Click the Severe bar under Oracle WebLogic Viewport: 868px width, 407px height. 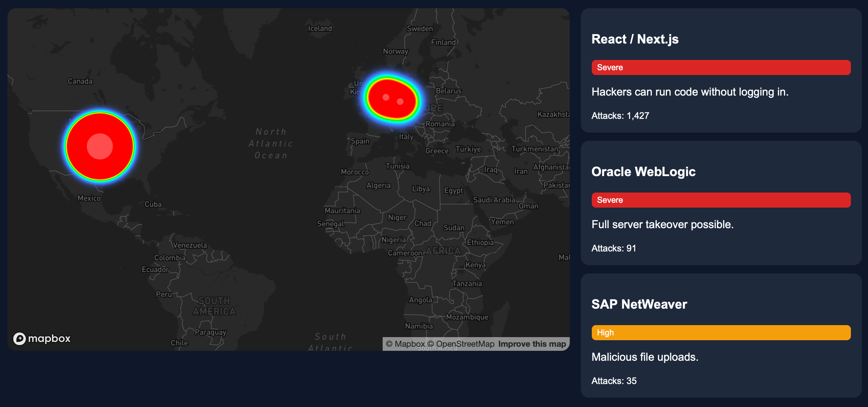tap(721, 200)
